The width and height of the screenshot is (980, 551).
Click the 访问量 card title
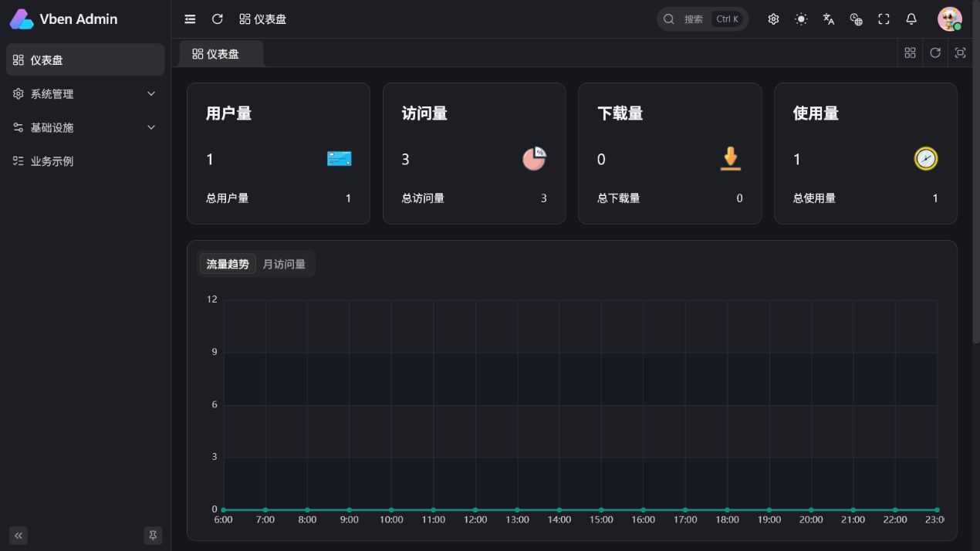(x=424, y=113)
